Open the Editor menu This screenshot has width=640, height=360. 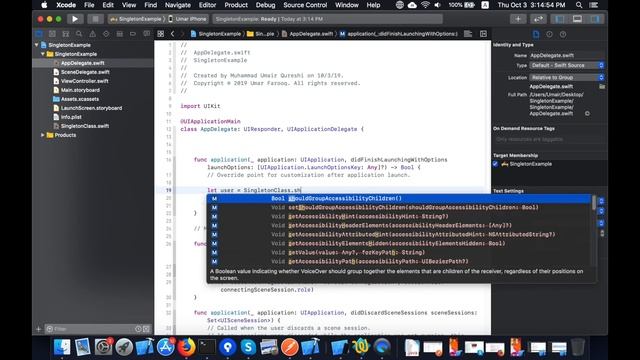pyautogui.click(x=207, y=5)
